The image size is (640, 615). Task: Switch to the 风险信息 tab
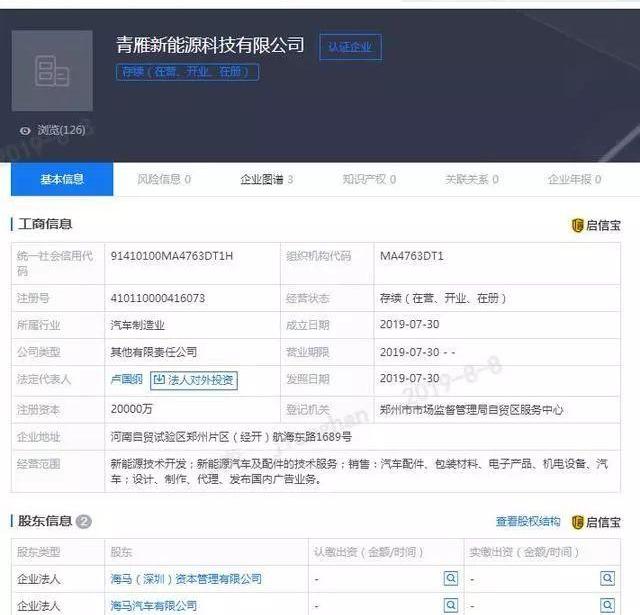pyautogui.click(x=164, y=179)
